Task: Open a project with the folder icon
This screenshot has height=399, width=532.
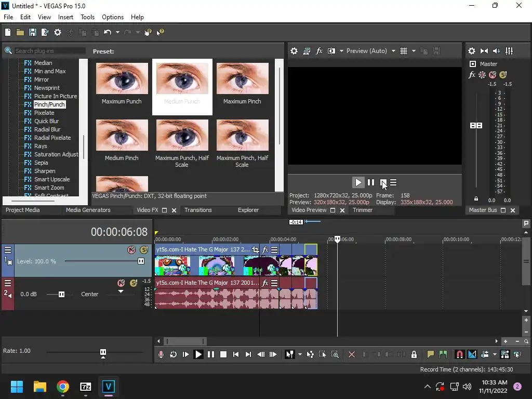Action: [20, 32]
